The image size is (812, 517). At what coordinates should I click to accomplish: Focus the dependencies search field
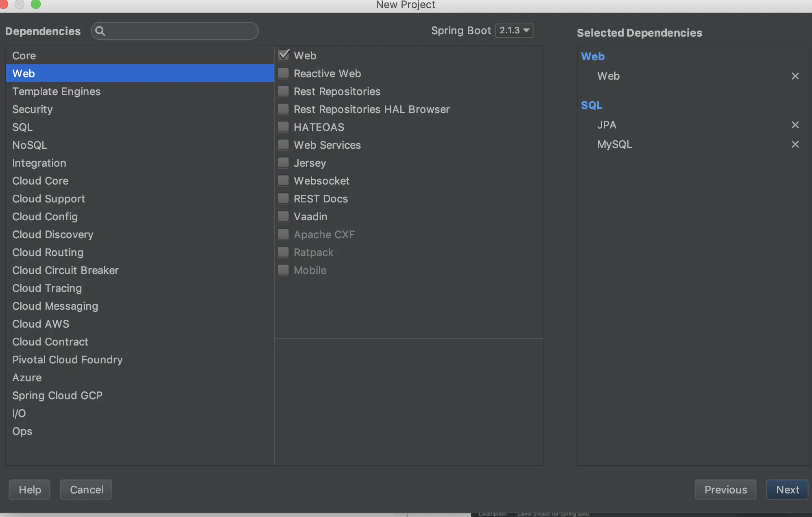pos(181,31)
